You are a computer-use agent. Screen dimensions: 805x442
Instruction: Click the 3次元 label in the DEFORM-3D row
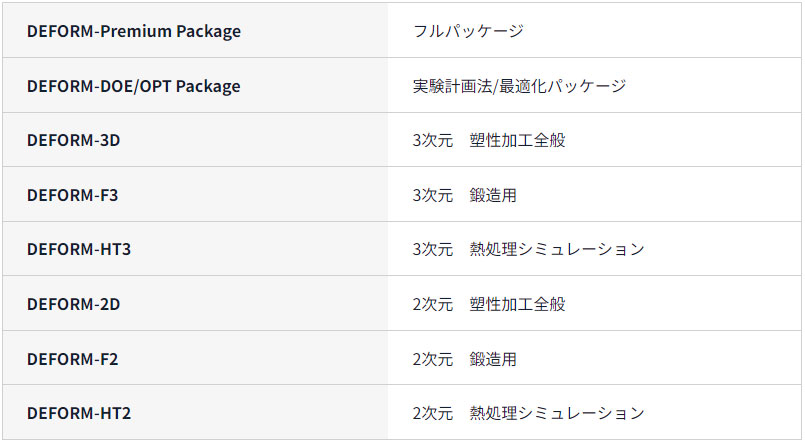[432, 140]
